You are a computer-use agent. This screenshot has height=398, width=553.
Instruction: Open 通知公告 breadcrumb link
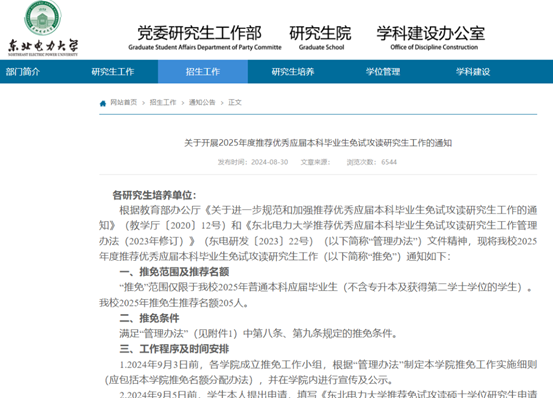(x=202, y=103)
